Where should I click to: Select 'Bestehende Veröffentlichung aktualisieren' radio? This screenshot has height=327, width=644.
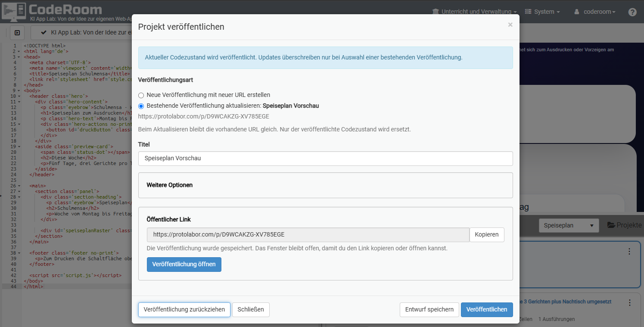[141, 106]
